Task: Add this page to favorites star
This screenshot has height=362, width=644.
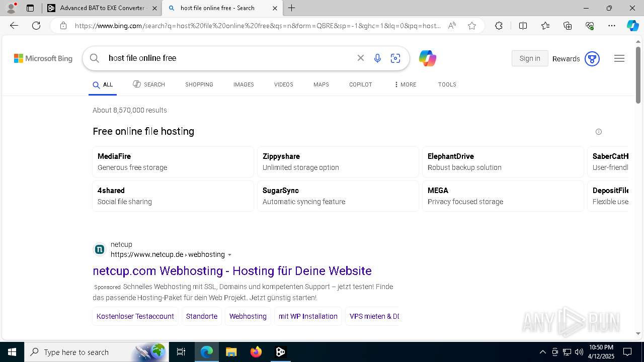Action: pyautogui.click(x=472, y=26)
